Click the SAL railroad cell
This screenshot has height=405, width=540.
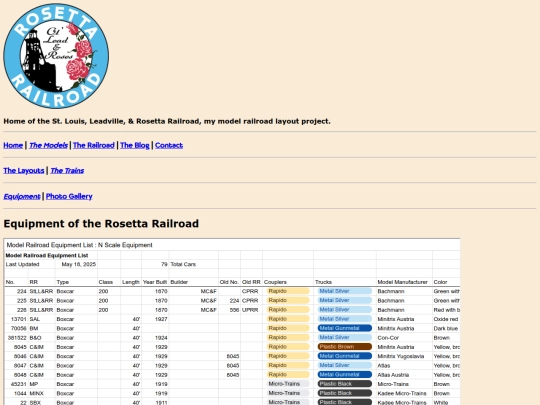pos(41,319)
